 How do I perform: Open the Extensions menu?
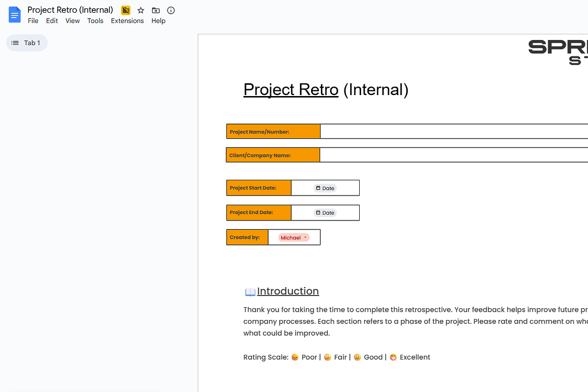click(127, 21)
